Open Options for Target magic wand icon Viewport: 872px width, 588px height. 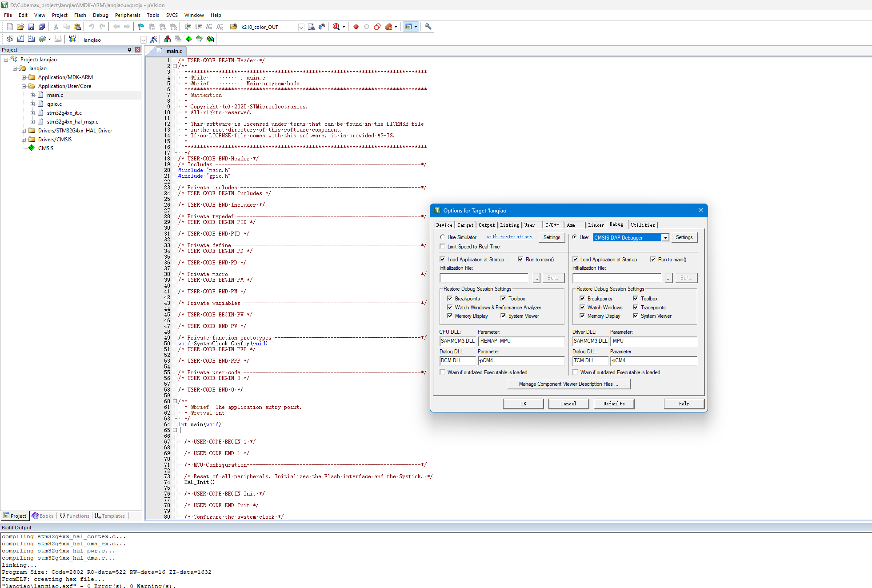point(154,40)
